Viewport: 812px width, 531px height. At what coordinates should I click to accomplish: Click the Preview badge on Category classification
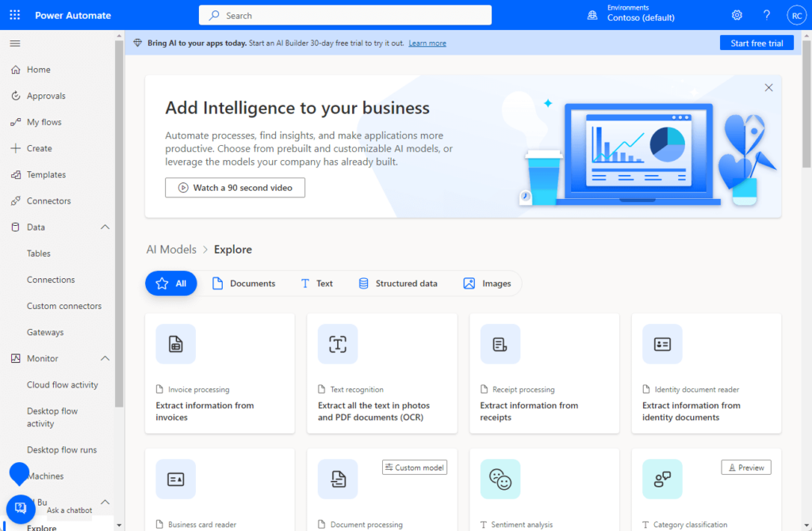pyautogui.click(x=745, y=468)
